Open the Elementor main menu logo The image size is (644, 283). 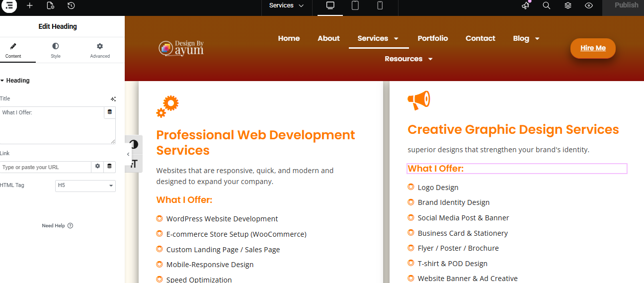pos(9,5)
